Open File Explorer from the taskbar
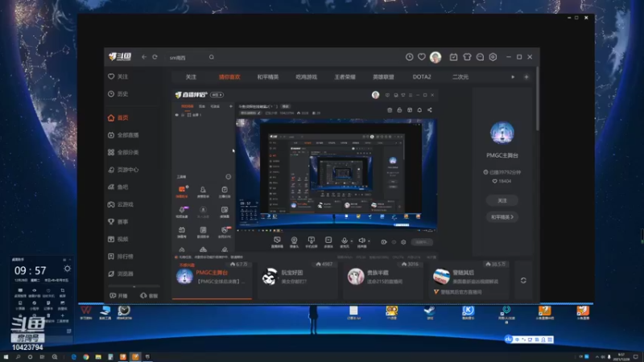Image resolution: width=644 pixels, height=362 pixels. [x=98, y=357]
